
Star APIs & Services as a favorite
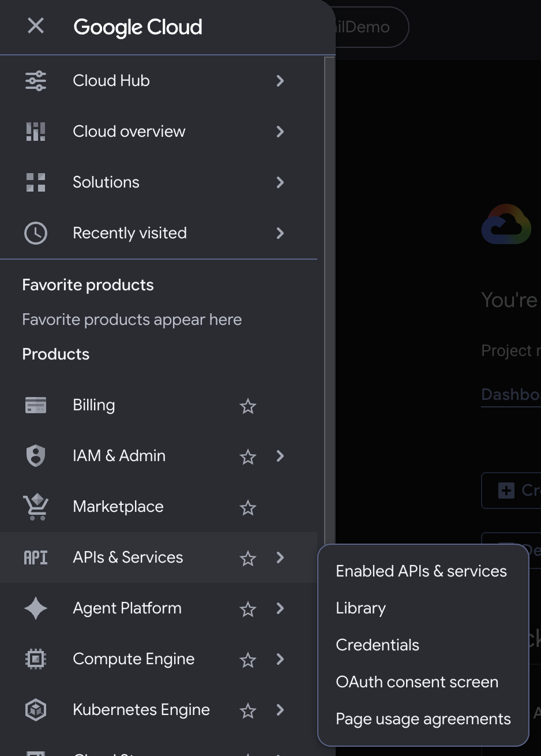(x=248, y=559)
